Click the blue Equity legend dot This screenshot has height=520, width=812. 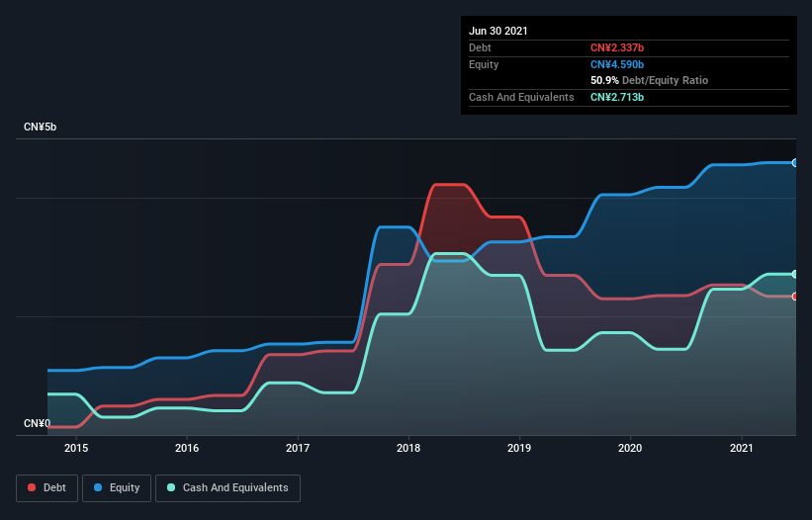point(98,487)
